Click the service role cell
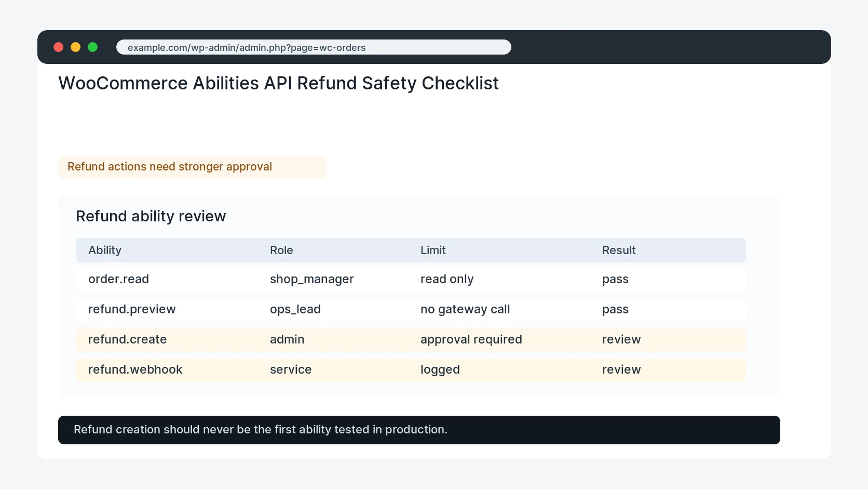 tap(291, 369)
